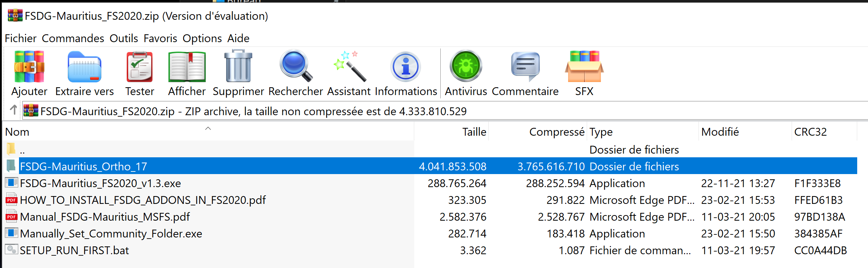The width and height of the screenshot is (868, 268).
Task: Open the Extraire vers tool
Action: coord(85,67)
